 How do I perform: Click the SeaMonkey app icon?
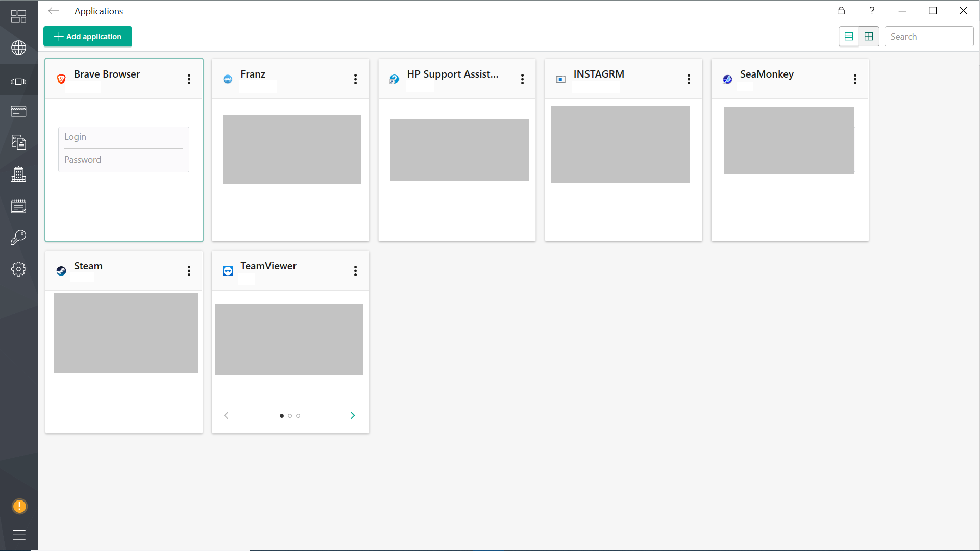727,79
